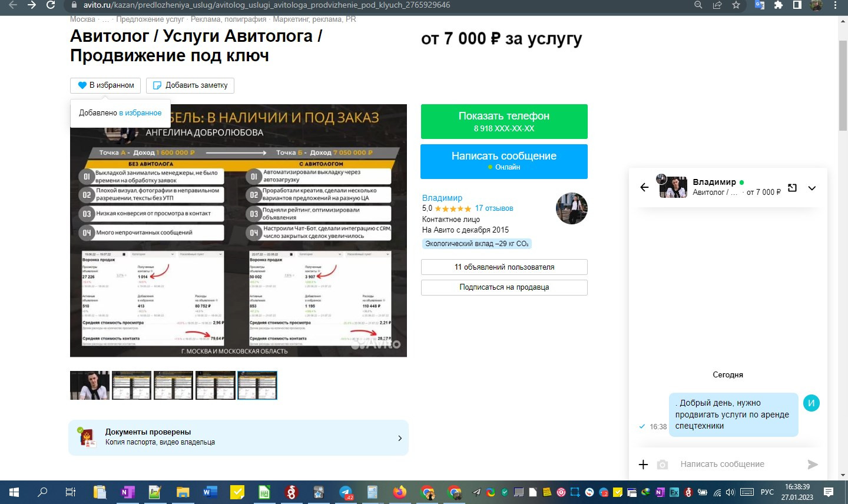Toggle the Chrome side panel
The image size is (848, 504).
pos(797,5)
